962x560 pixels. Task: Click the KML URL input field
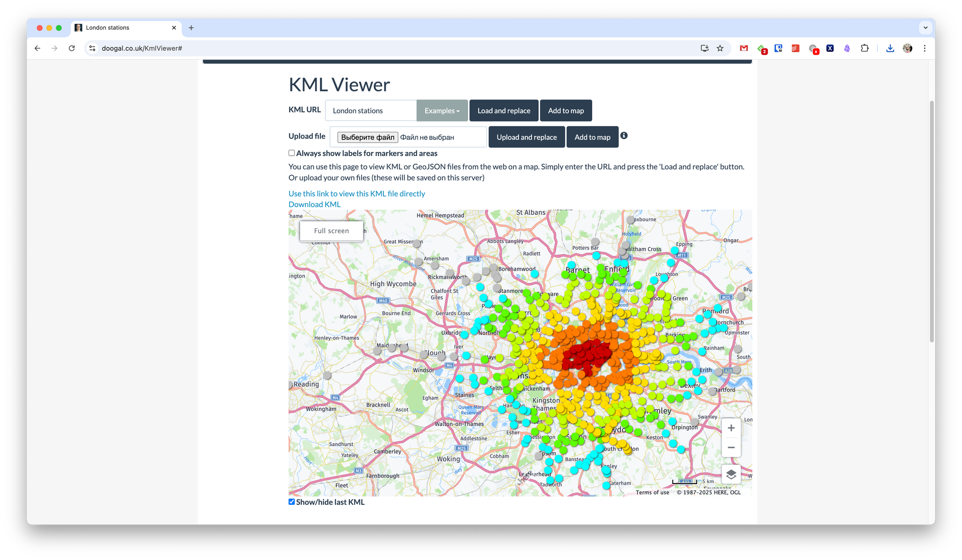click(370, 111)
